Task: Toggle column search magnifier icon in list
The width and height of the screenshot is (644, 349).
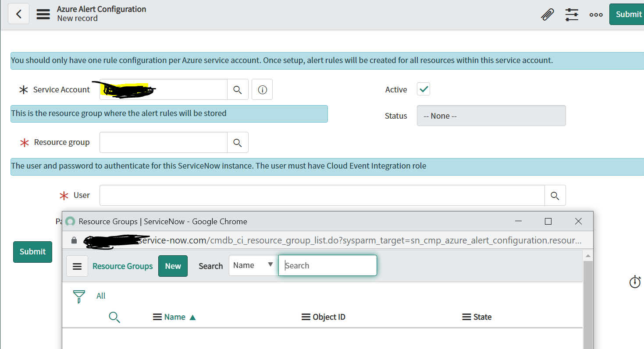Action: coord(114,317)
